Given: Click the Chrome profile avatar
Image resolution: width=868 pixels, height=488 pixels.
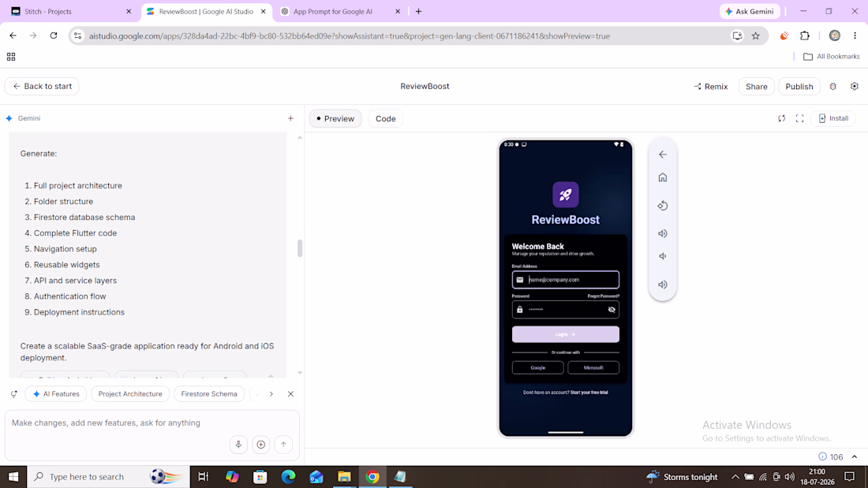Looking at the screenshot, I should tap(835, 36).
